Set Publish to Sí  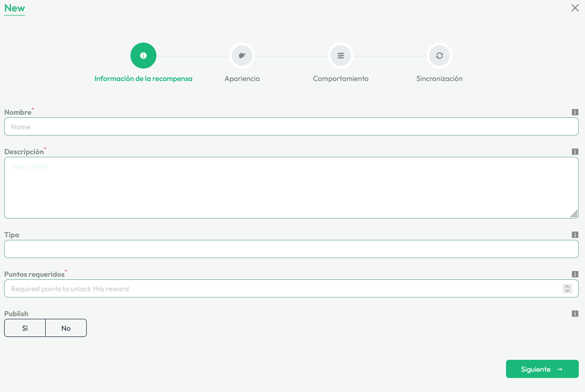(x=25, y=328)
